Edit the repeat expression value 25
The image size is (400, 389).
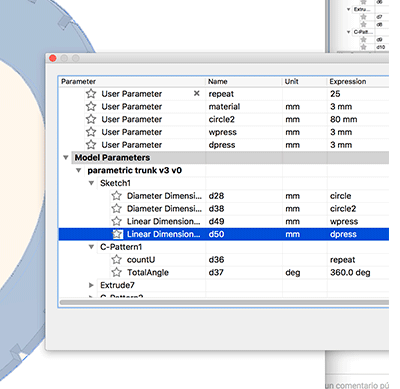[335, 94]
